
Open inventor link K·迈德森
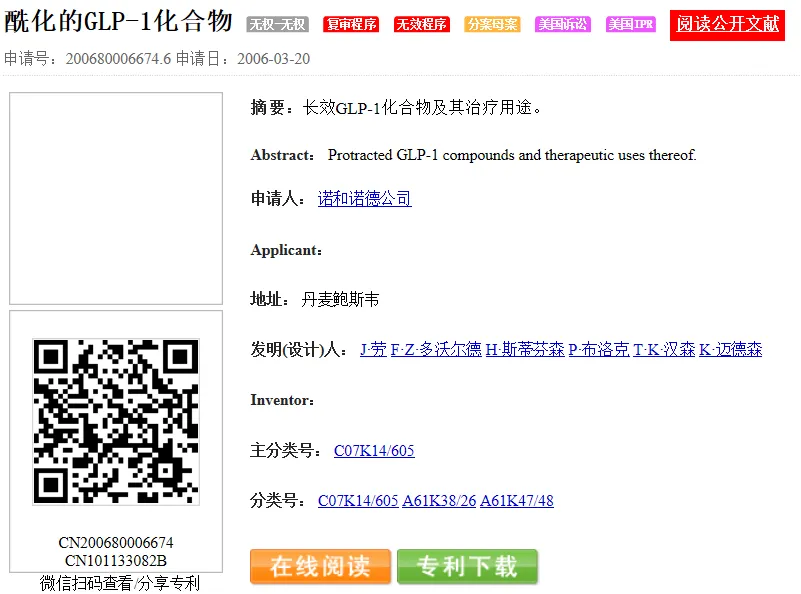coord(730,350)
